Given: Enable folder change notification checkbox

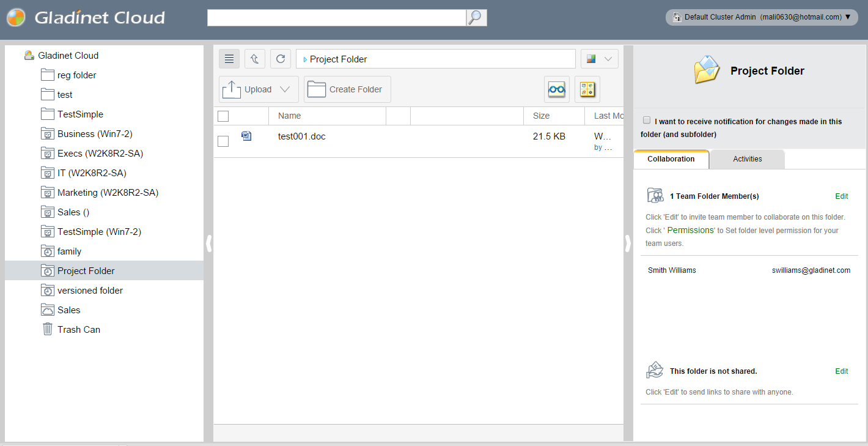Looking at the screenshot, I should point(647,121).
